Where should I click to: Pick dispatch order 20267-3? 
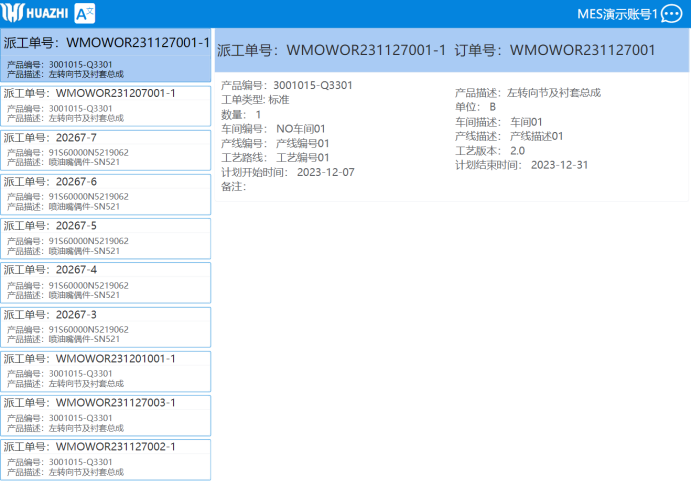pos(106,326)
